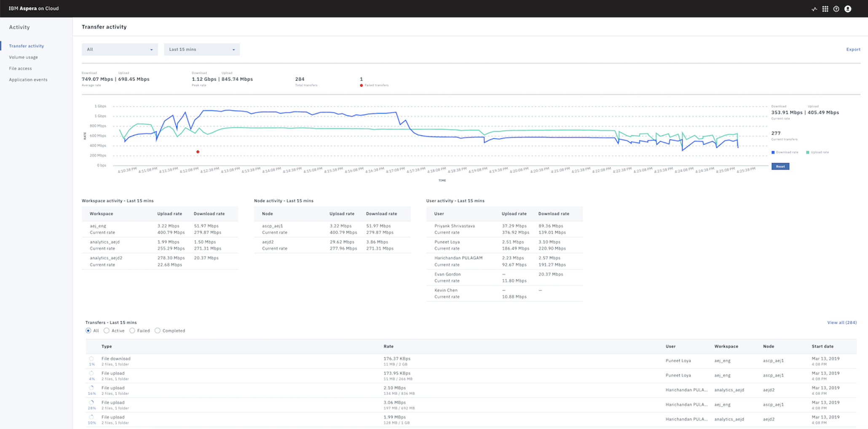868x429 pixels.
Task: Click the Export link
Action: pos(853,49)
